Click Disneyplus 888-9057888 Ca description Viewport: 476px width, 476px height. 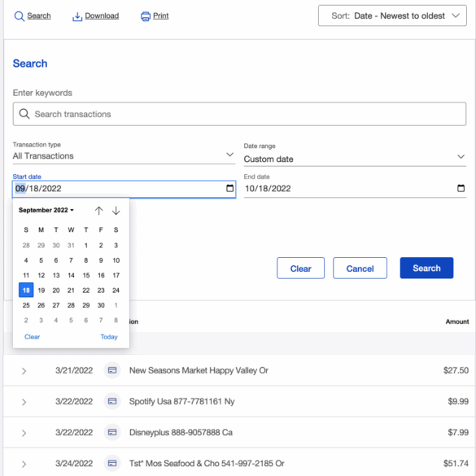pos(181,432)
